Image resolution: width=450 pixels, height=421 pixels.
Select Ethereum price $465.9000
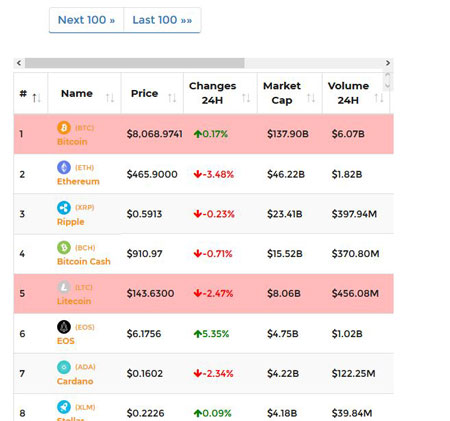coord(152,174)
